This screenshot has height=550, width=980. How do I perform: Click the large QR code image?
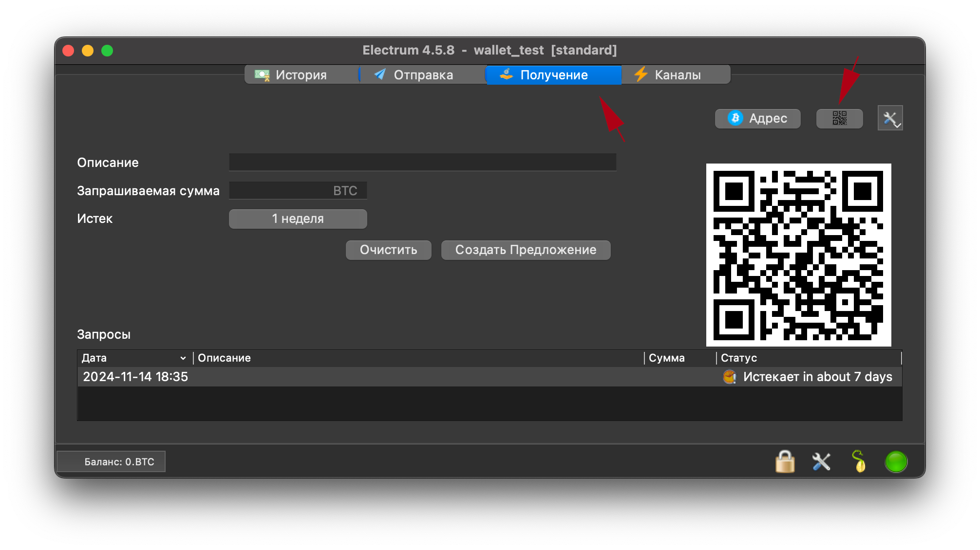tap(798, 255)
